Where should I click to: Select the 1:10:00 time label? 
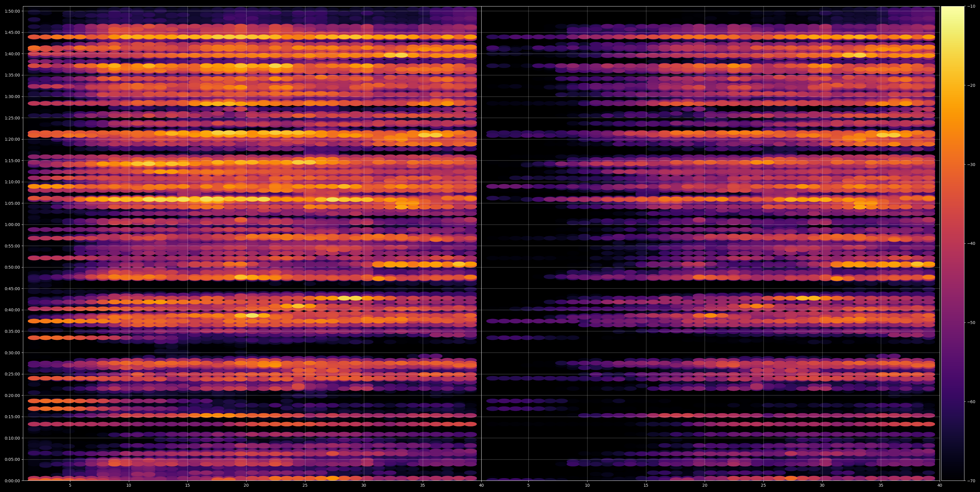point(12,182)
